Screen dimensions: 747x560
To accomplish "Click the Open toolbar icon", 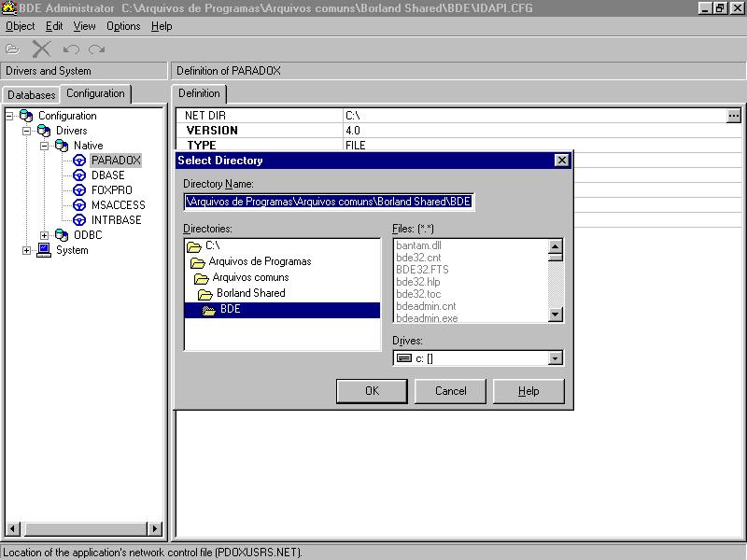I will [x=13, y=49].
